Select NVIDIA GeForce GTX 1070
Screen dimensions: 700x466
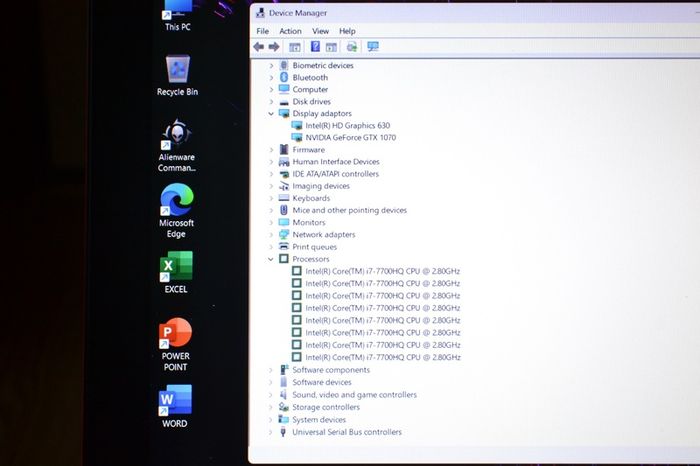tap(350, 138)
